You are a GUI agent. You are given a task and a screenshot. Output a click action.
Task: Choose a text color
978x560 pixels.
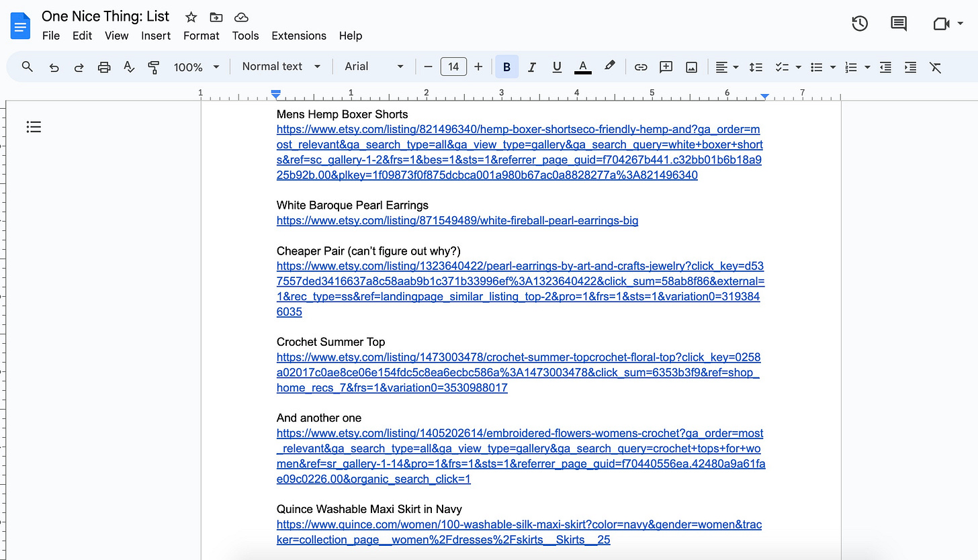[583, 66]
